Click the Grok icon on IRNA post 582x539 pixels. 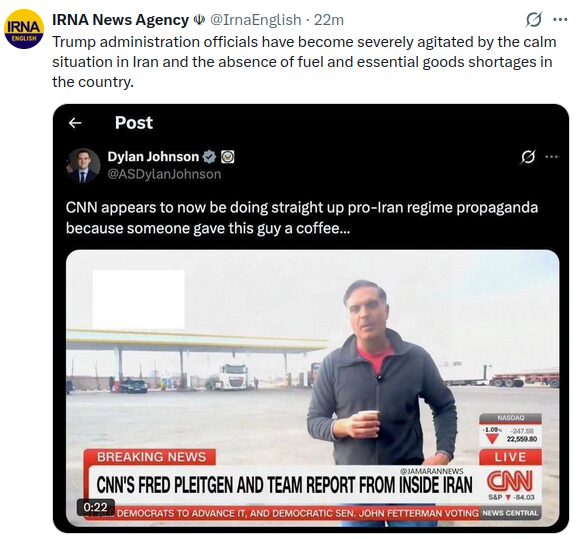pyautogui.click(x=534, y=20)
